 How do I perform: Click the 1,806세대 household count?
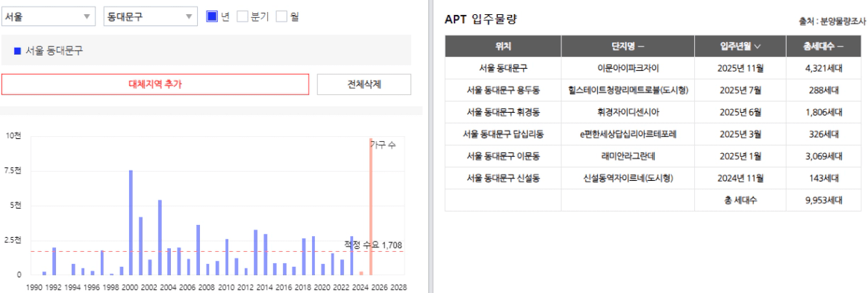tap(823, 112)
